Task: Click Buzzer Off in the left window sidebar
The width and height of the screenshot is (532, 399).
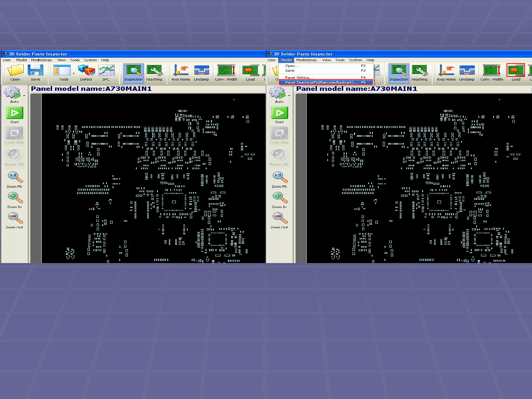Action: (x=14, y=157)
